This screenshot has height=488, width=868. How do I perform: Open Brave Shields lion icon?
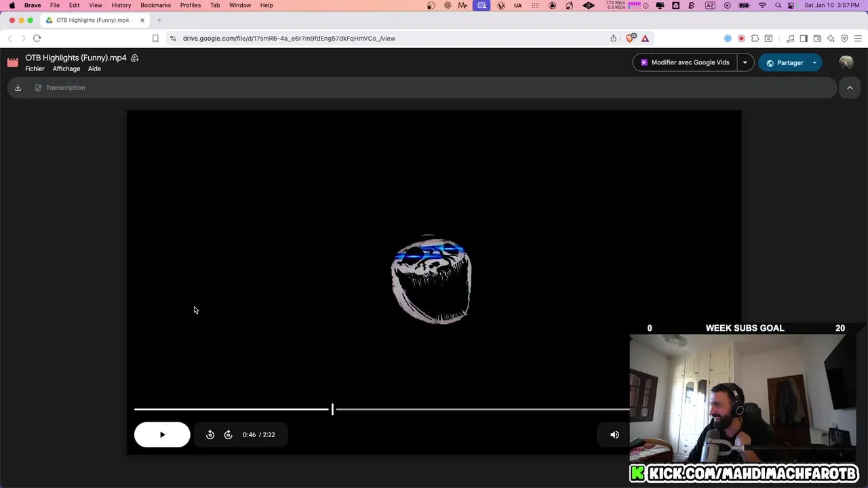631,39
